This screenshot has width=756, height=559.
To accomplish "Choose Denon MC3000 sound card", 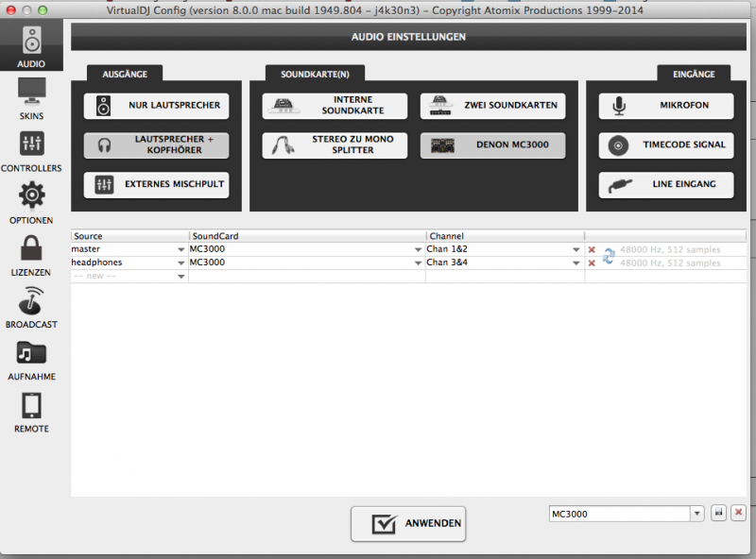I will (x=492, y=145).
